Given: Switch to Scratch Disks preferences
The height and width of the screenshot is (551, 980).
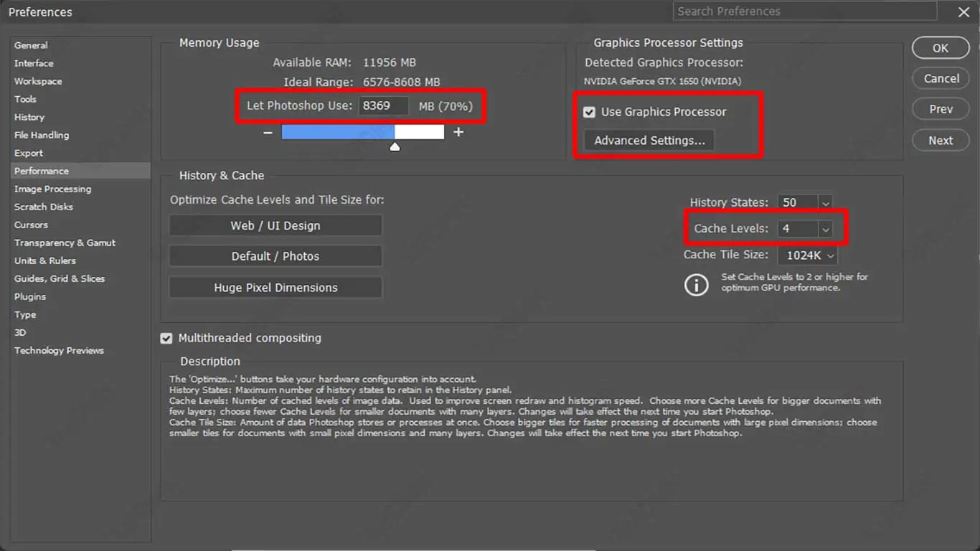Looking at the screenshot, I should (44, 207).
